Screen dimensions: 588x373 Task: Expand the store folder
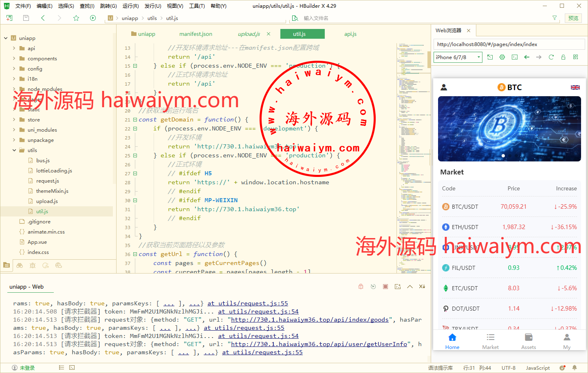(x=14, y=119)
